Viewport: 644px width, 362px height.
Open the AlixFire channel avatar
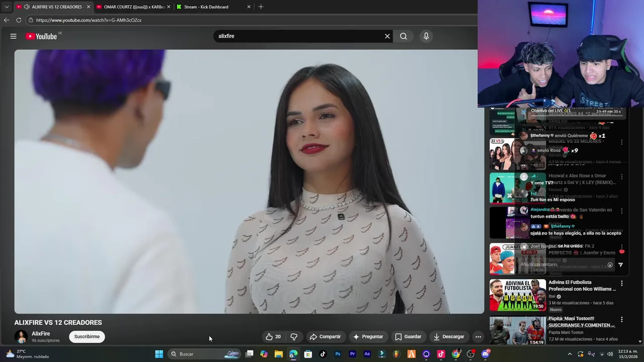tap(21, 337)
